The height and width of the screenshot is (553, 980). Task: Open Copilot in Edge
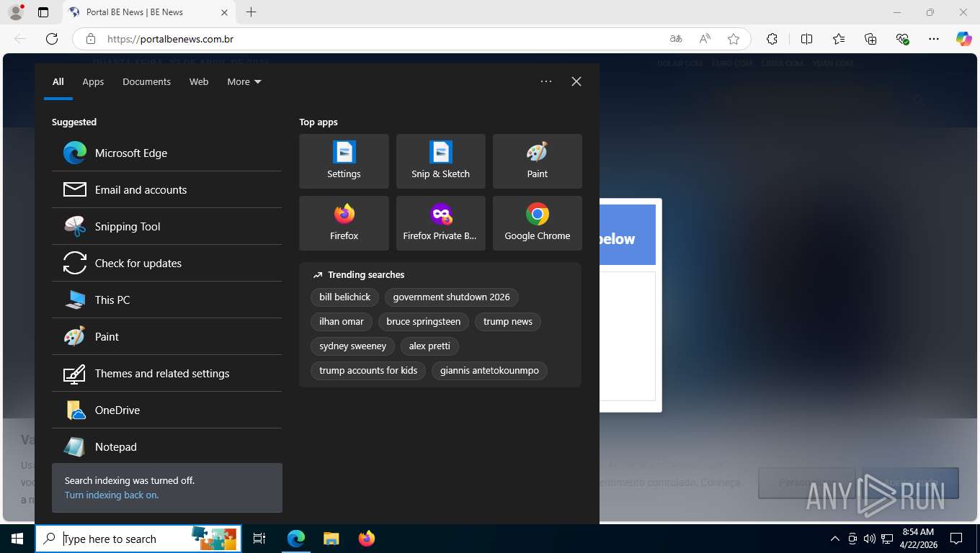click(964, 39)
